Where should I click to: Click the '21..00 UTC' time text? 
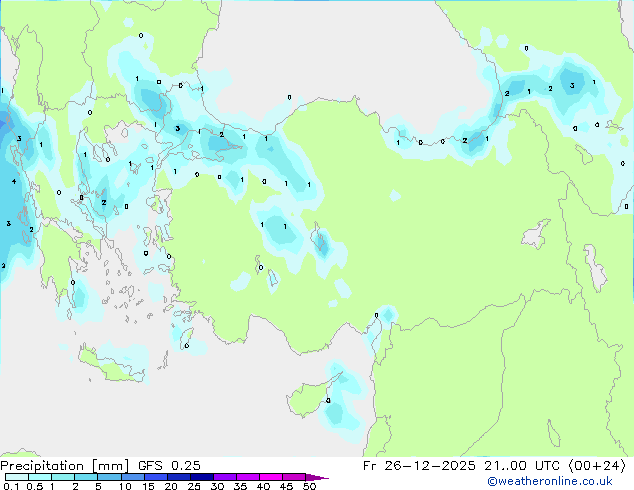point(522,466)
